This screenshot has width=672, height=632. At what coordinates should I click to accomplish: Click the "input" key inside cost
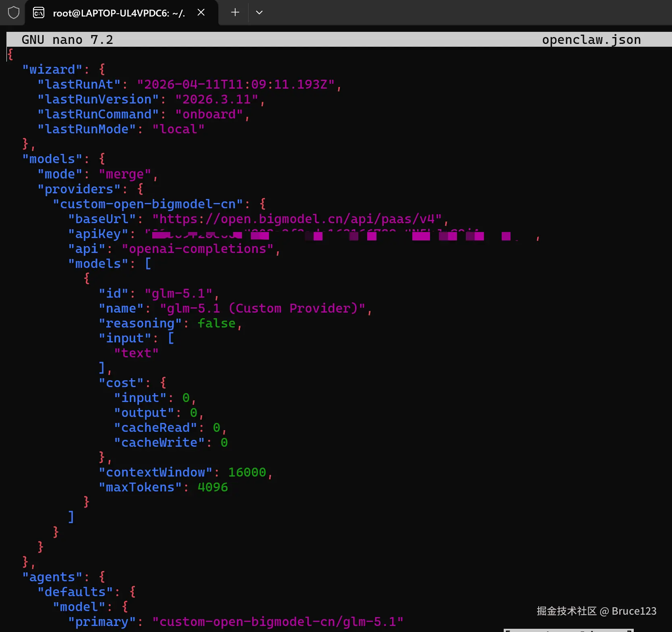click(140, 398)
